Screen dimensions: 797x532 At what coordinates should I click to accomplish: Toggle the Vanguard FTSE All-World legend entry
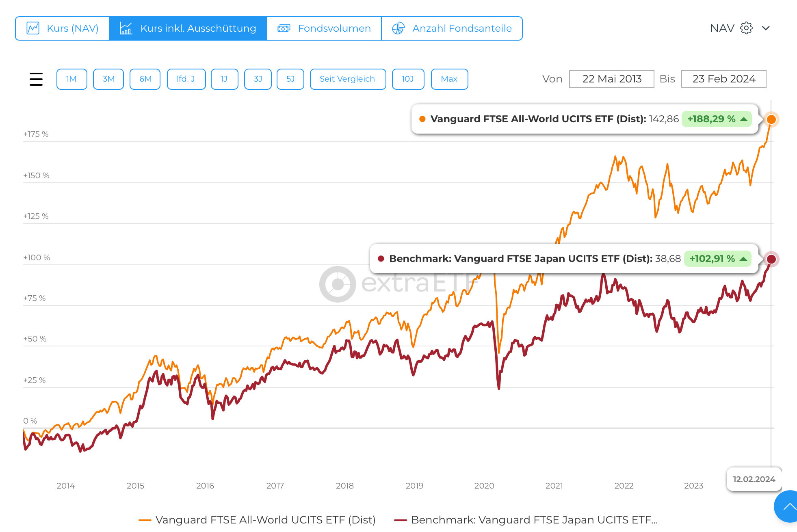(257, 520)
